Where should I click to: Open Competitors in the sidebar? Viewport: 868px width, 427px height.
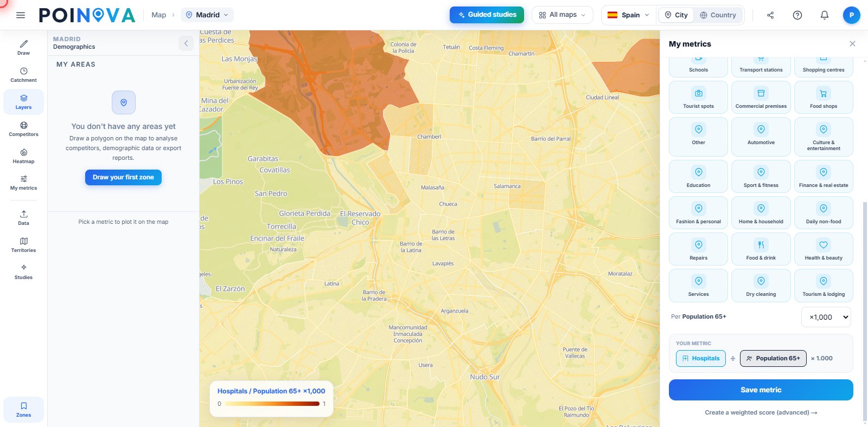click(23, 129)
